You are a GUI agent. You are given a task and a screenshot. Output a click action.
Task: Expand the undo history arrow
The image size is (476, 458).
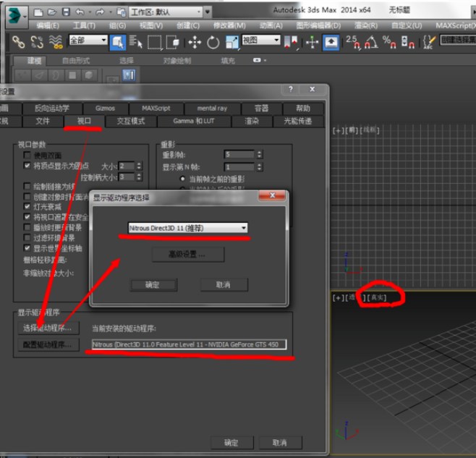pos(90,12)
